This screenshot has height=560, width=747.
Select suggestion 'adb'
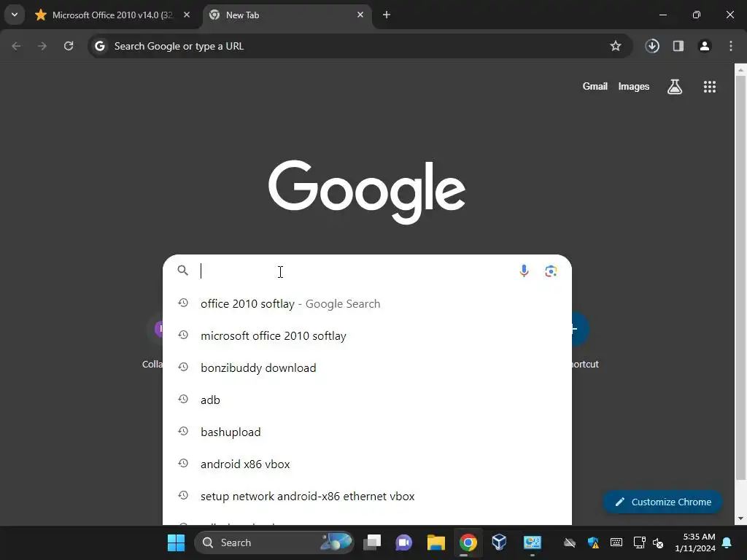pyautogui.click(x=367, y=400)
